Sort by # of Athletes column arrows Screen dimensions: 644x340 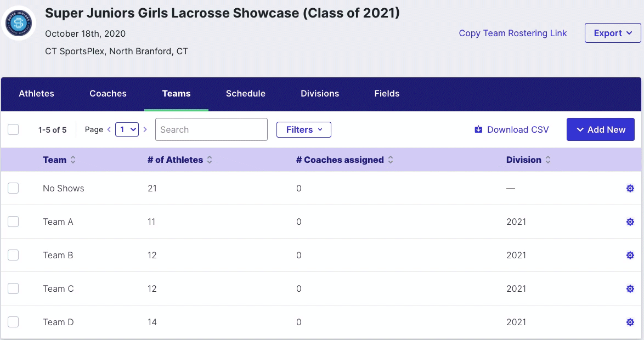pyautogui.click(x=210, y=160)
